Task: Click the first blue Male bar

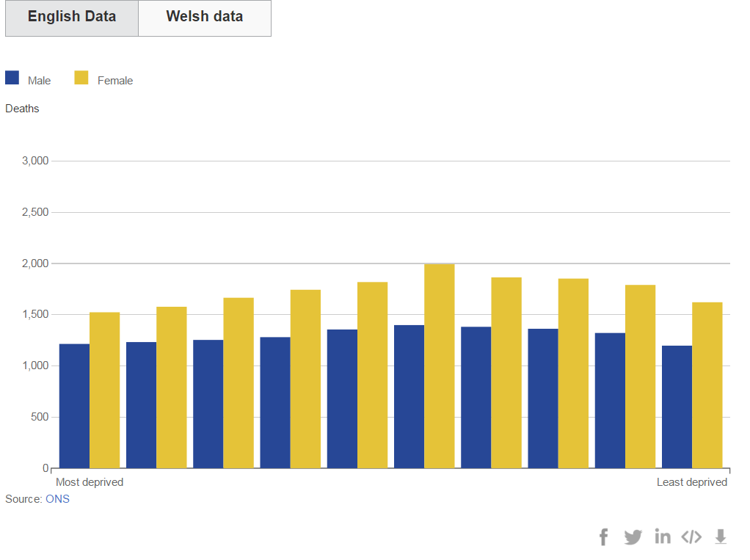Action: [x=74, y=406]
